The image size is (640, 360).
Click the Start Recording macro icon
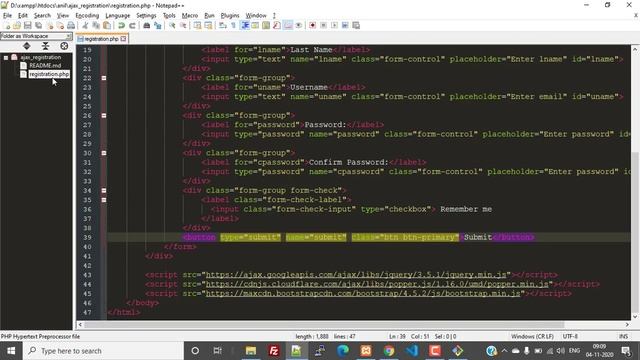(312, 25)
